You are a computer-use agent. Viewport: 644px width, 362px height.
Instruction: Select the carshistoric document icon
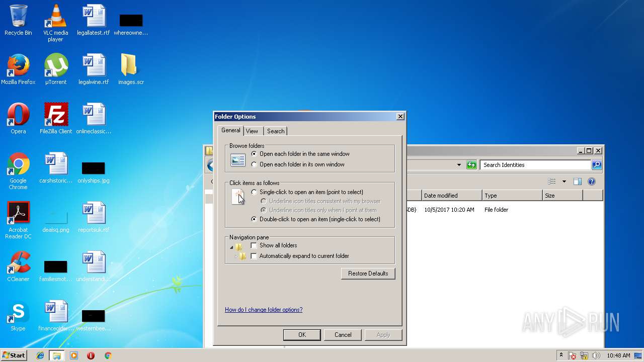click(x=56, y=168)
